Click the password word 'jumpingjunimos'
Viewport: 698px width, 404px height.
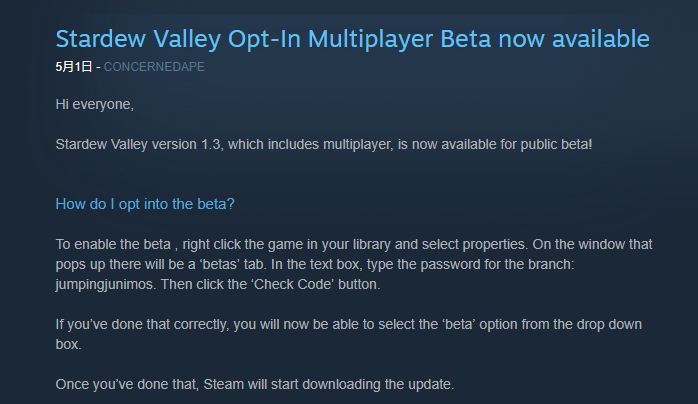click(x=106, y=284)
